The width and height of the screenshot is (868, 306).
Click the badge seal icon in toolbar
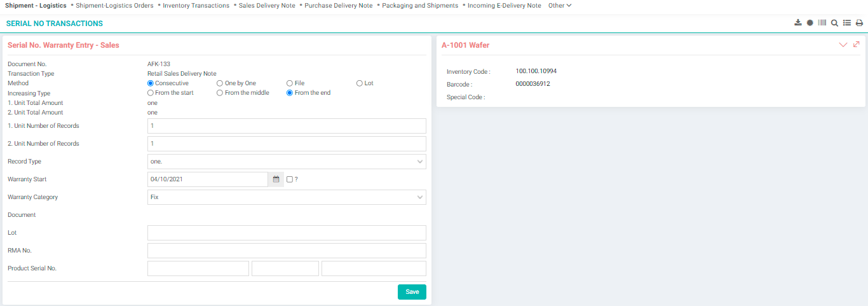(810, 23)
